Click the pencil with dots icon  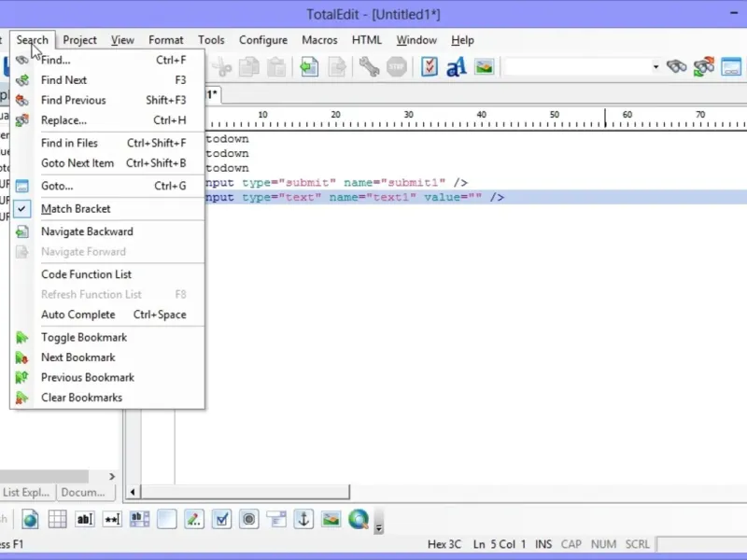194,519
